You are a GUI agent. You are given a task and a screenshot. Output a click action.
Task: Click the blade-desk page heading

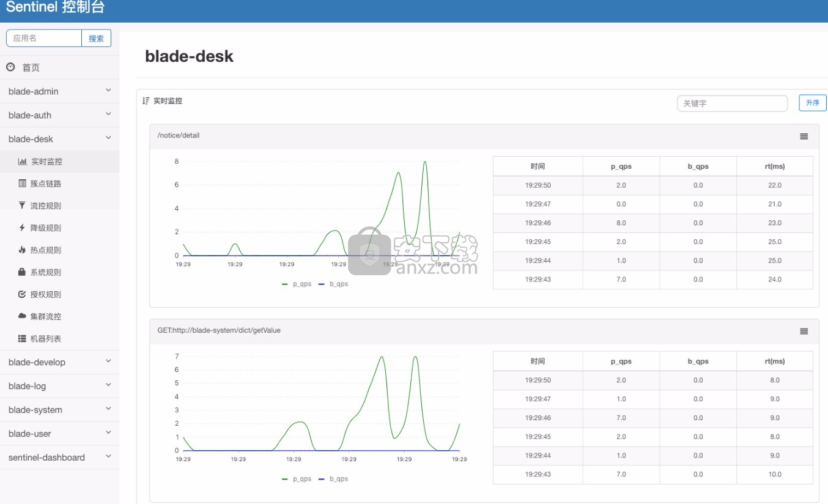(x=189, y=56)
